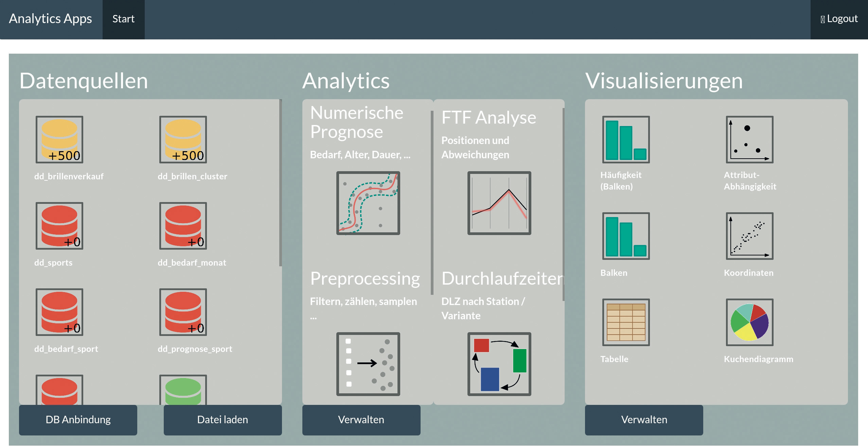Select the dd_brillen_cluster data source icon
The image size is (868, 447).
point(183,140)
